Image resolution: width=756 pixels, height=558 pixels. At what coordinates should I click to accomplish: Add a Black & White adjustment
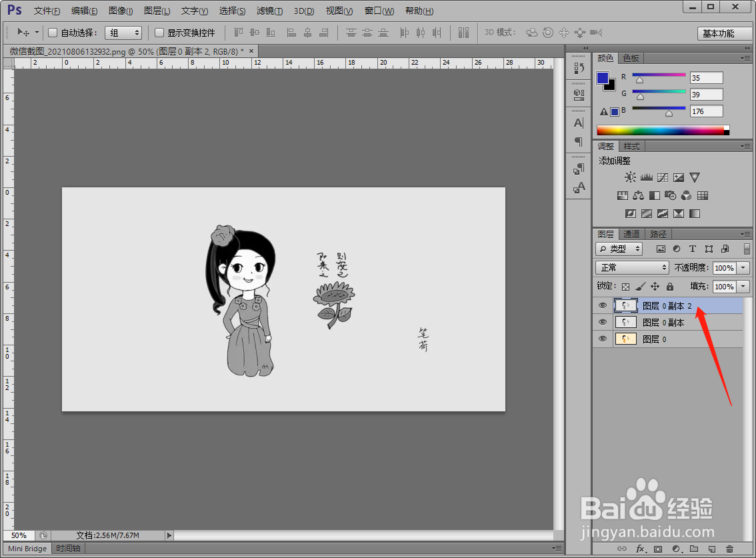[654, 195]
